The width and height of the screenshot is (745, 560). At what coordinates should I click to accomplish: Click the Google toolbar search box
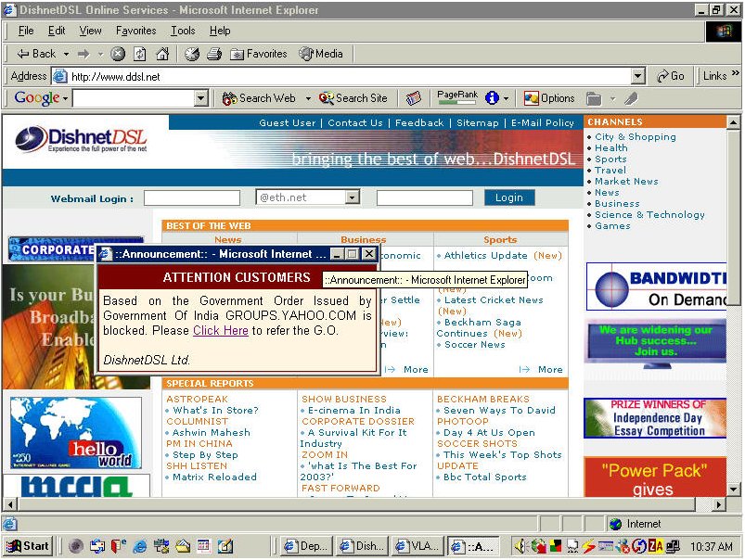pos(135,98)
